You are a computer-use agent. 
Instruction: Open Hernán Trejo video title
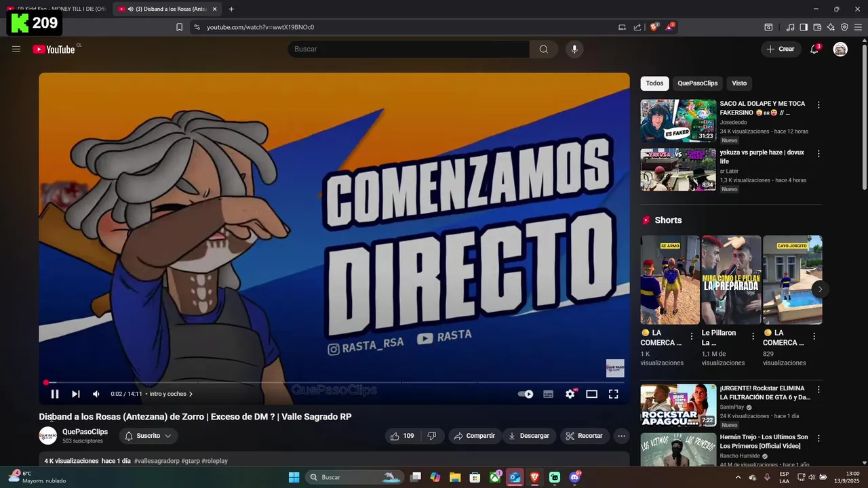pyautogui.click(x=764, y=442)
